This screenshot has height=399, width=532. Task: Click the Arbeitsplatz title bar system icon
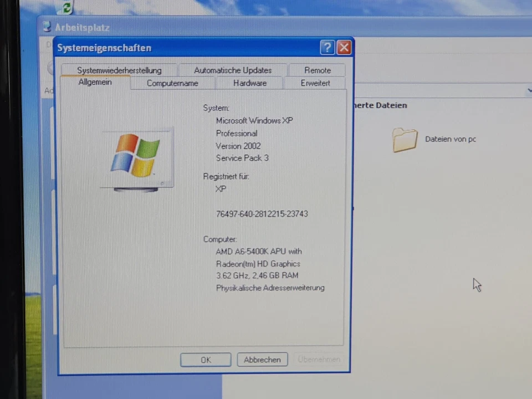pos(47,27)
